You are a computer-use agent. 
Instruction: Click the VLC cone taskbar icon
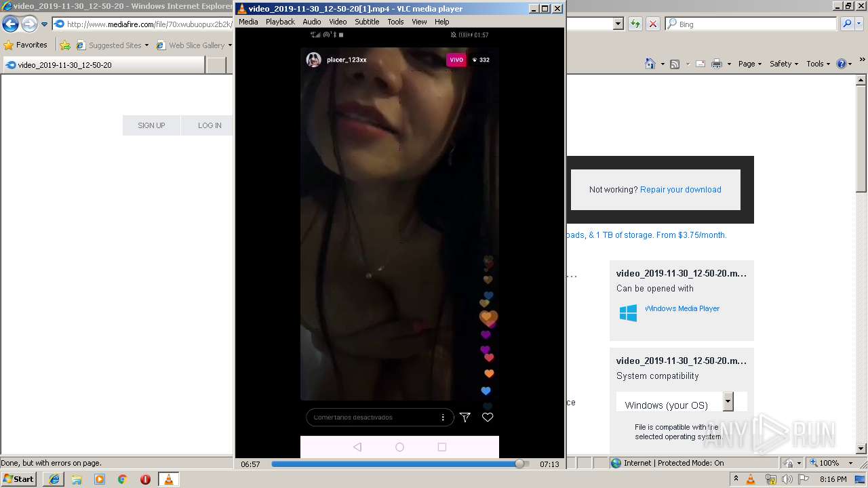168,479
